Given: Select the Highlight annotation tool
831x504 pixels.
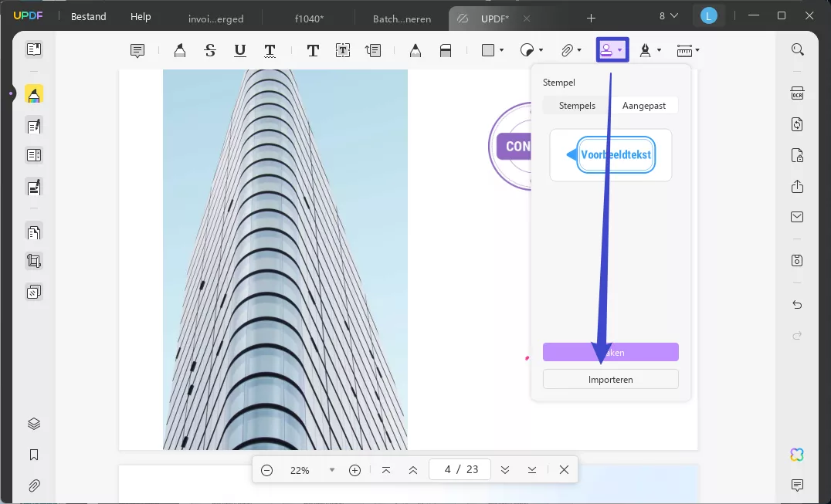Looking at the screenshot, I should 180,50.
